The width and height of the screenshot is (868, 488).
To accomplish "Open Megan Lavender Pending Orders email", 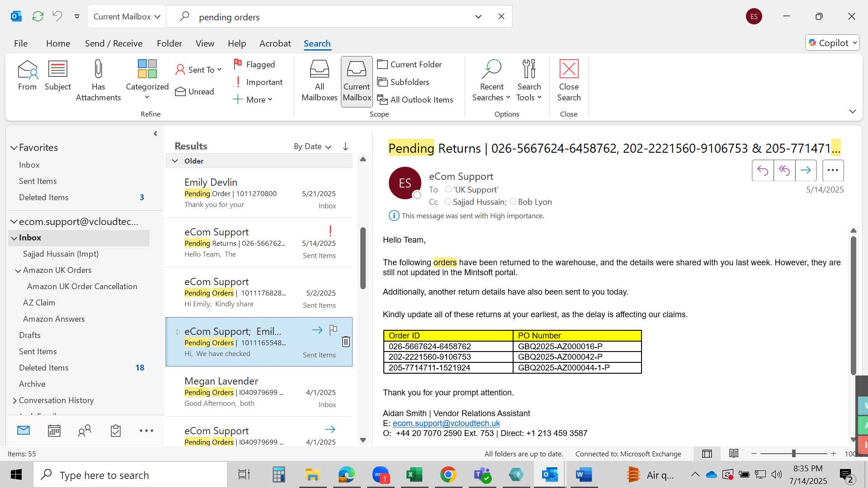I will click(259, 392).
